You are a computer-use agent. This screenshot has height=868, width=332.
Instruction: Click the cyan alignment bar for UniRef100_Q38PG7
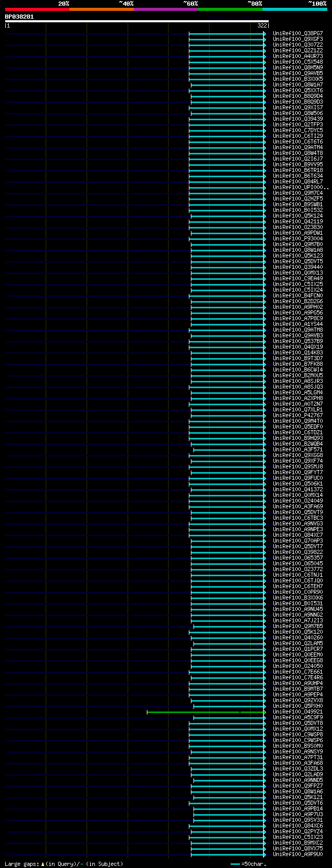click(x=228, y=34)
